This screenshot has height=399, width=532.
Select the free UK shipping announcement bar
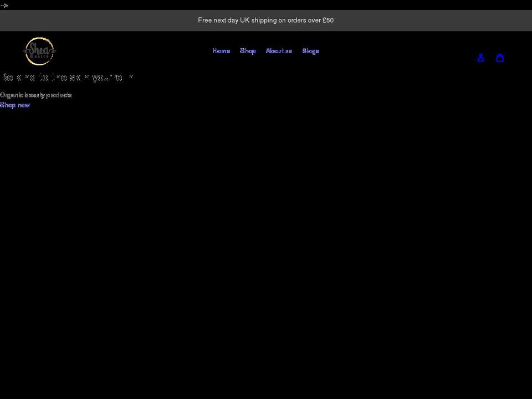pyautogui.click(x=266, y=21)
